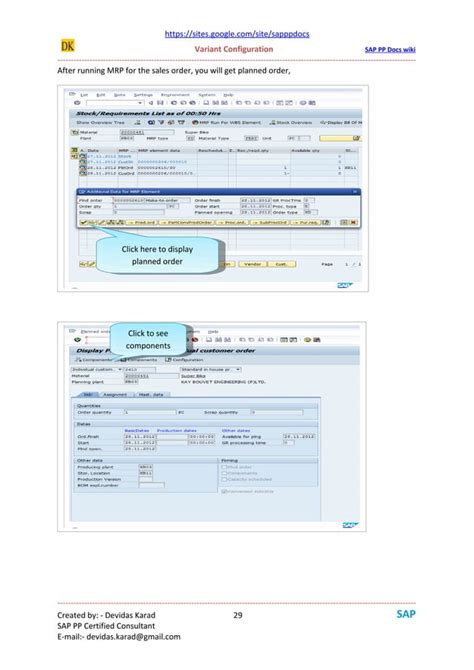Click Exit icon in Stock/Requirements List toolbar

point(183,103)
